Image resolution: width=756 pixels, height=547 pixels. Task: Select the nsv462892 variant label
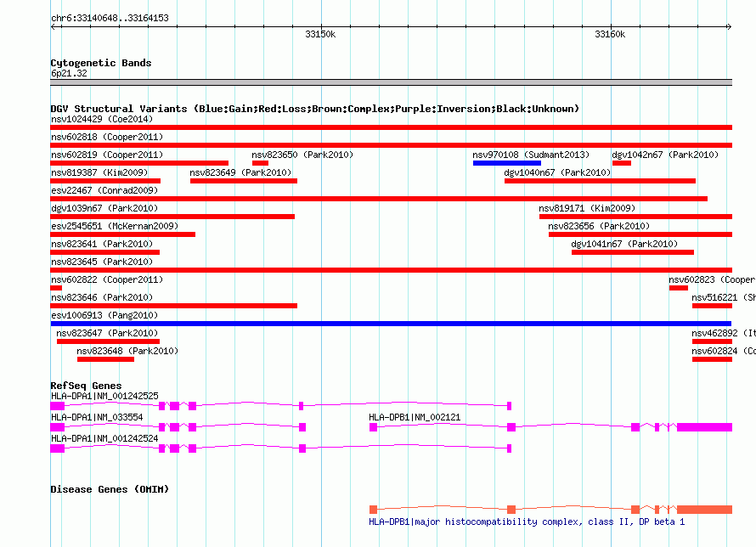point(723,333)
